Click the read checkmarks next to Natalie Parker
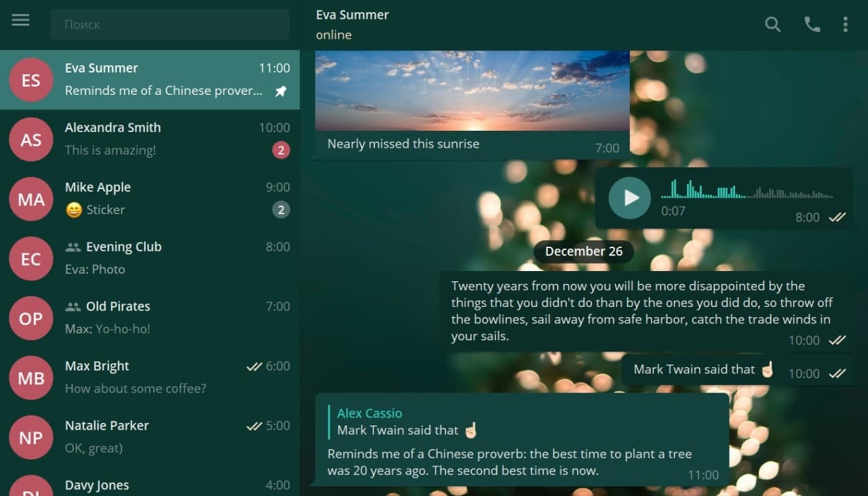Viewport: 868px width, 496px height. 254,426
